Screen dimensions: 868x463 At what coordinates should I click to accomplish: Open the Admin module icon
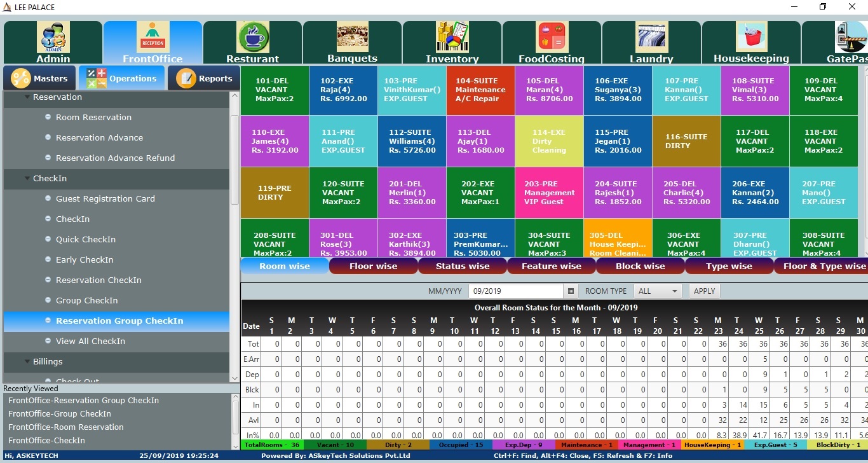pos(53,38)
